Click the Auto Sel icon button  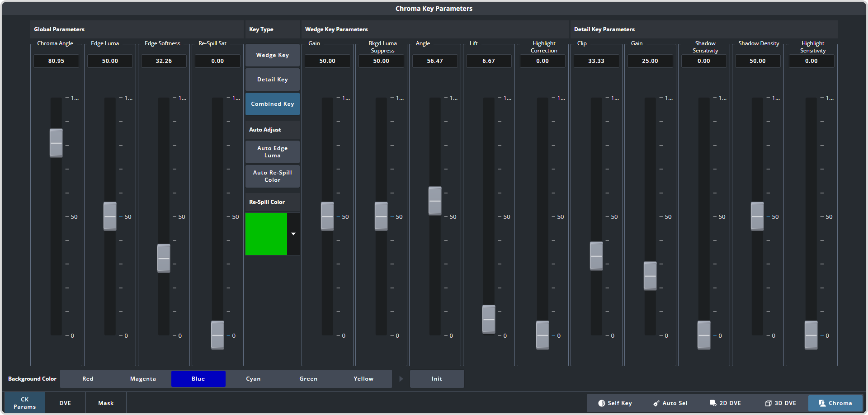tap(670, 403)
